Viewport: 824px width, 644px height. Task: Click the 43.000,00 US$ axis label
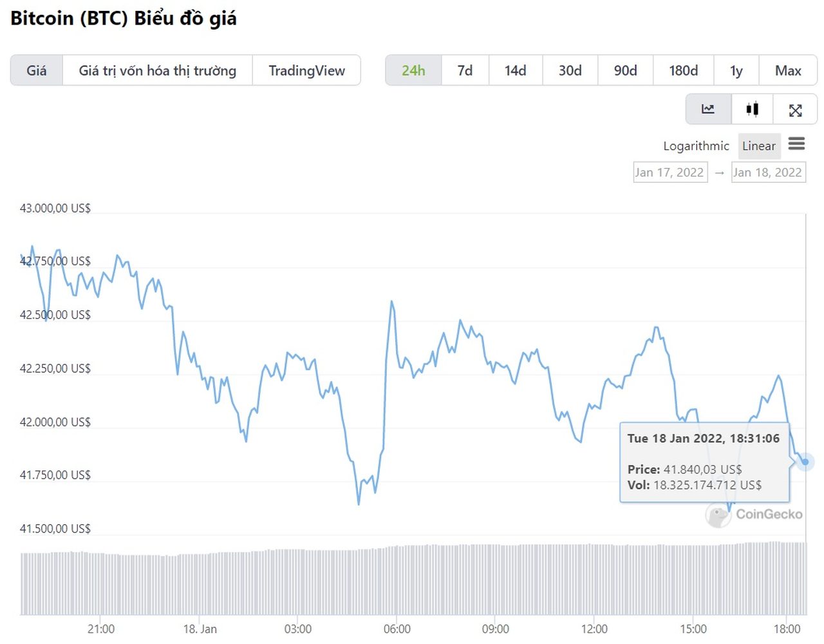coord(55,208)
